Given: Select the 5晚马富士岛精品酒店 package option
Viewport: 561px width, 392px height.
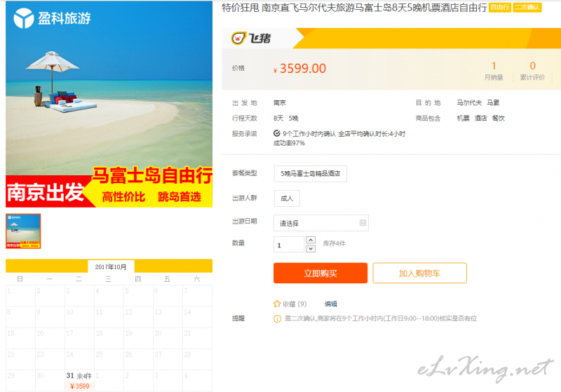Looking at the screenshot, I should pyautogui.click(x=310, y=173).
